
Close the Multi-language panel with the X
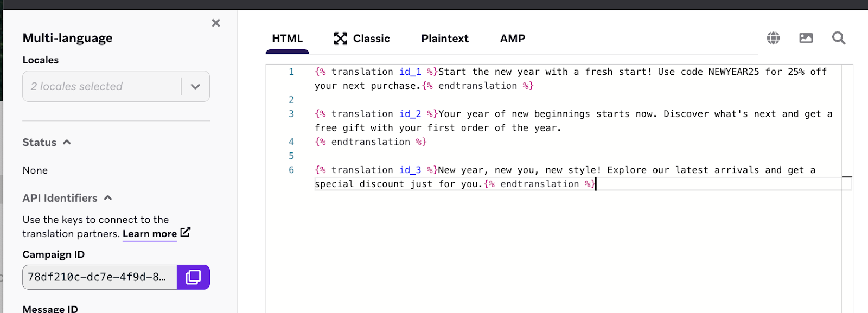pyautogui.click(x=215, y=23)
